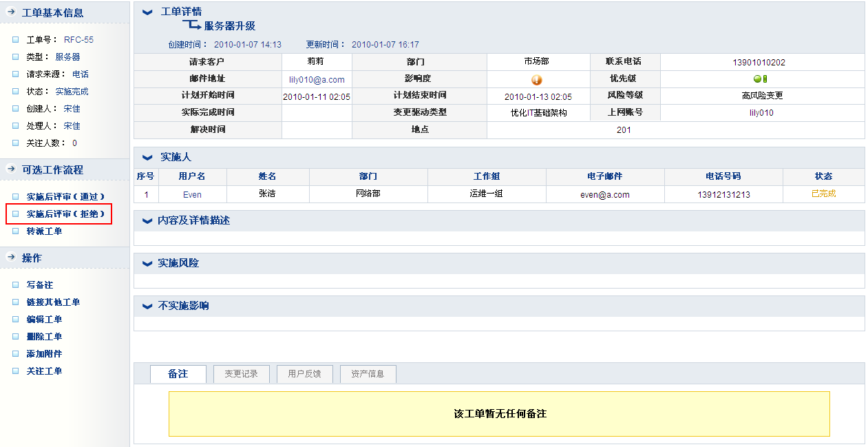Select the 资产信息 tab

pyautogui.click(x=368, y=374)
